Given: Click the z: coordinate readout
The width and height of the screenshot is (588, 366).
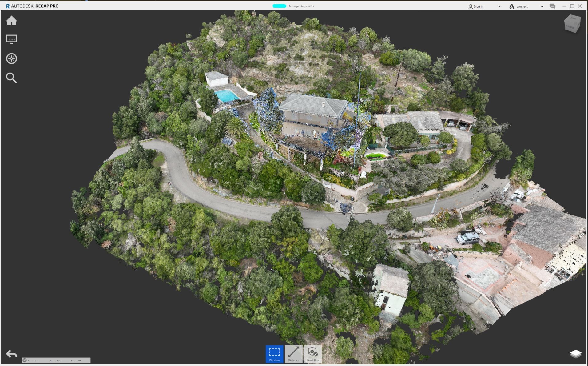Looking at the screenshot, I should (76, 360).
